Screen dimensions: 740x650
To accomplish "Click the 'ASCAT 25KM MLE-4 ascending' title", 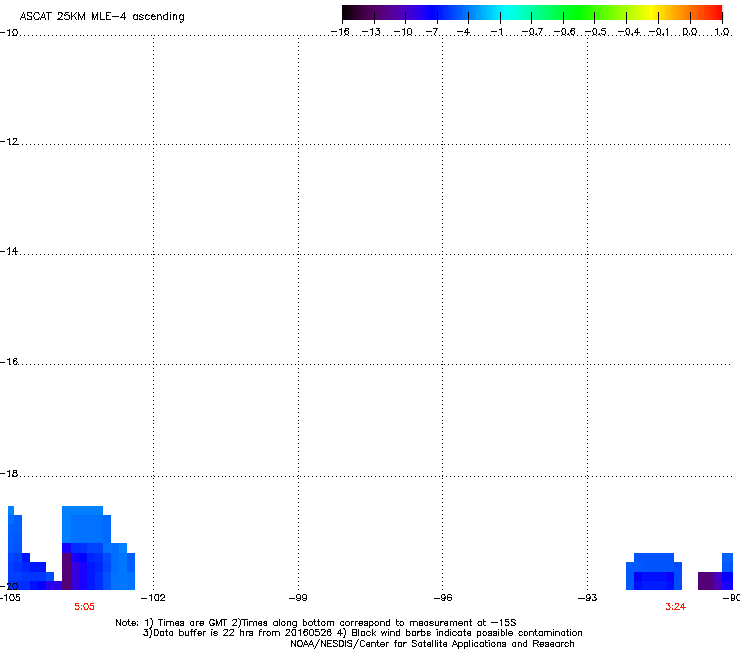I will click(102, 16).
